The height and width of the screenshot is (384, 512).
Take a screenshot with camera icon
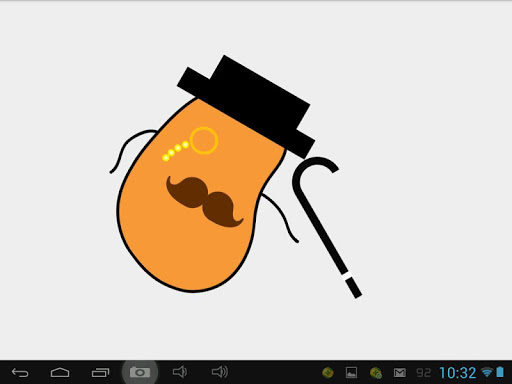(x=140, y=372)
